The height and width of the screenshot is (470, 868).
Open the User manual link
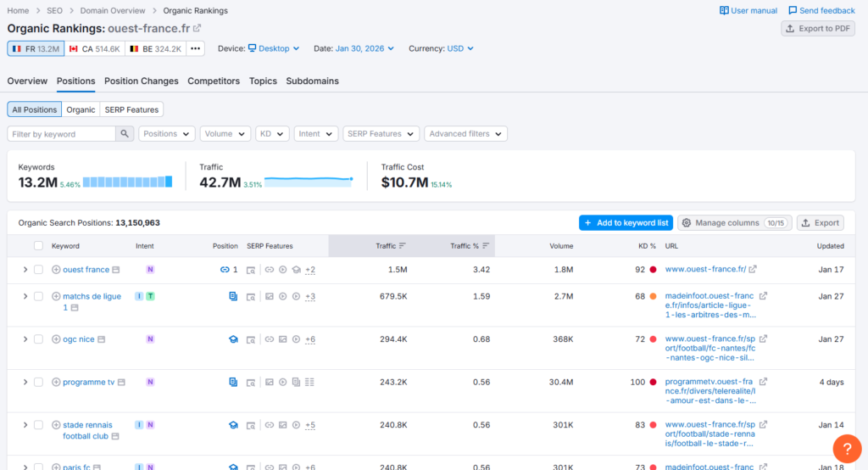(x=748, y=10)
